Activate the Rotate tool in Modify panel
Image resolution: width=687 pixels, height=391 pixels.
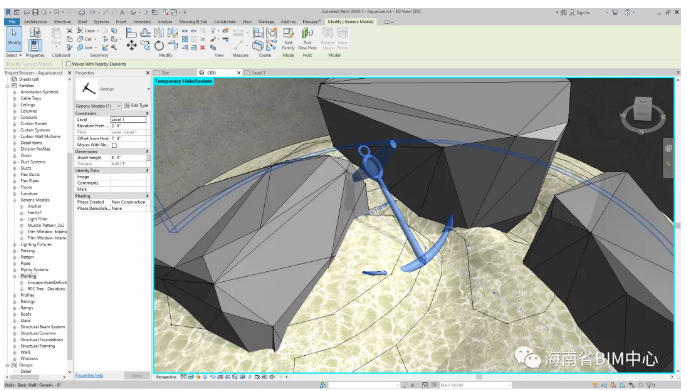tap(159, 45)
